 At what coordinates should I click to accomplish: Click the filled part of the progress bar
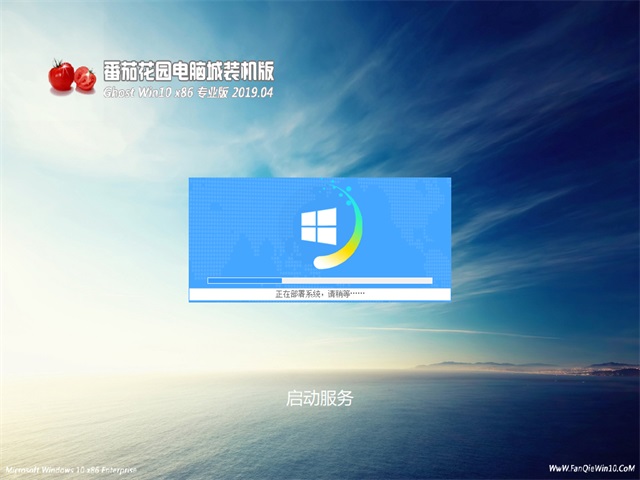(244, 280)
